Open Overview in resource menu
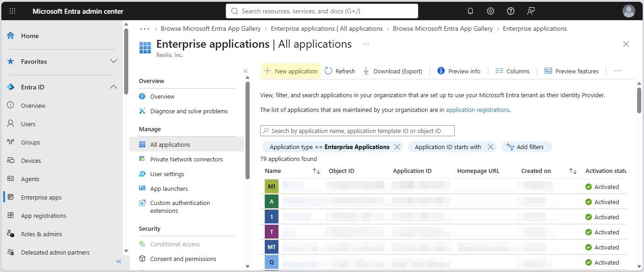The height and width of the screenshot is (272, 644). (162, 96)
